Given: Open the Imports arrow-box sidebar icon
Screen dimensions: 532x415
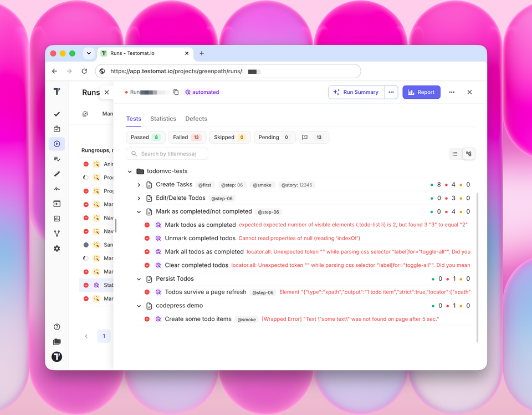Looking at the screenshot, I should point(57,204).
